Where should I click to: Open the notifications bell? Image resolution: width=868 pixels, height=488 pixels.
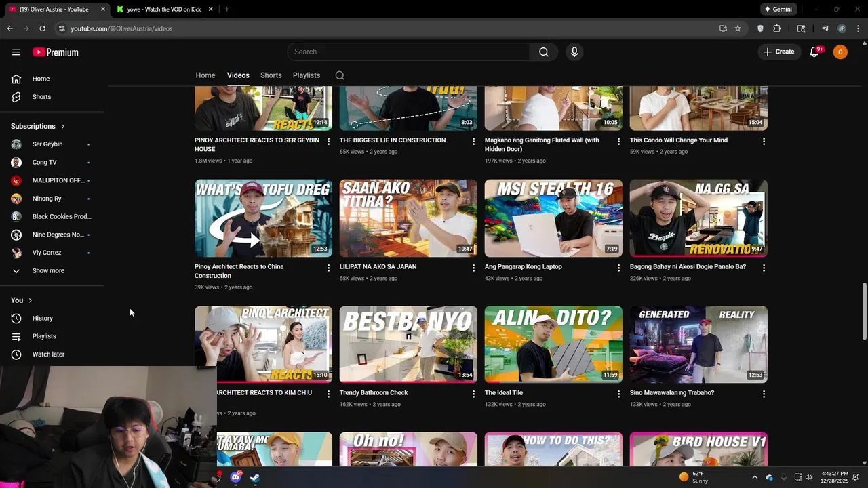(815, 52)
